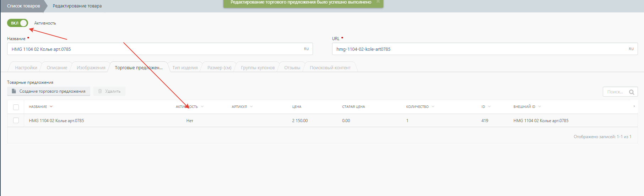Switch to the Группы купонов tab
This screenshot has width=644, height=196.
coord(258,67)
